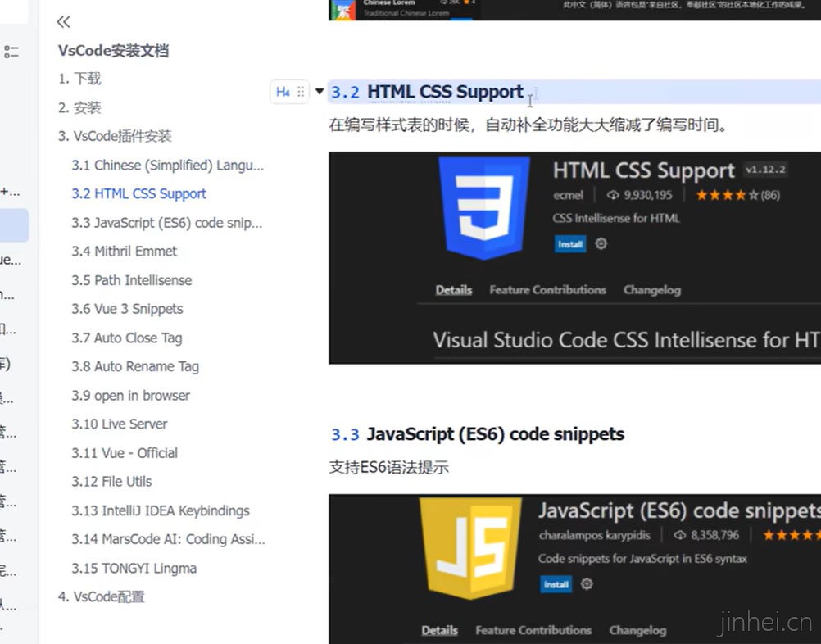The width and height of the screenshot is (821, 644).
Task: Jump to 3.6 Vue 3 Snippets in outline
Action: point(127,310)
